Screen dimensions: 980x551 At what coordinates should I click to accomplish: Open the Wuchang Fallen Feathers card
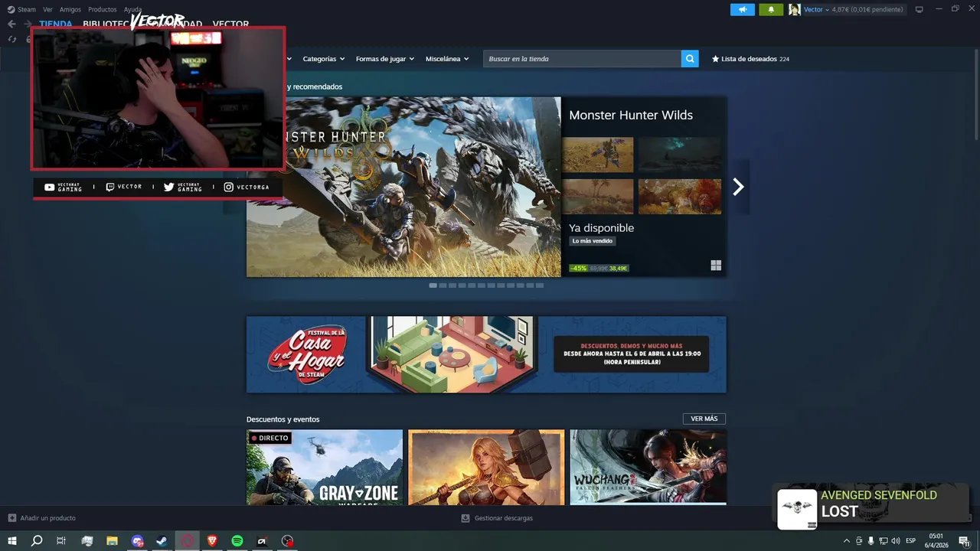pyautogui.click(x=648, y=467)
